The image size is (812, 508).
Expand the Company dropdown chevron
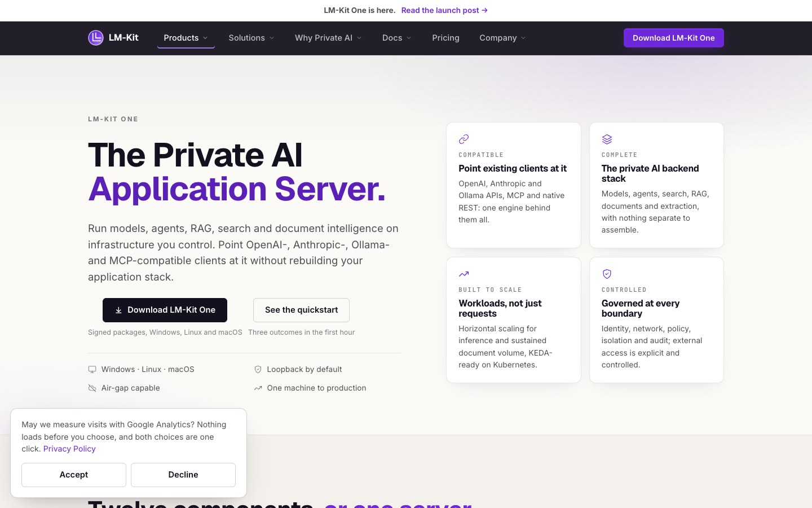coord(523,38)
